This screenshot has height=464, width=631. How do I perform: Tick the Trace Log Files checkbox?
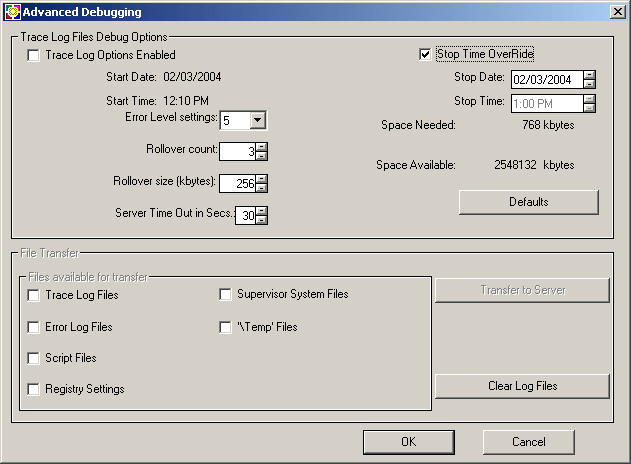pos(33,295)
